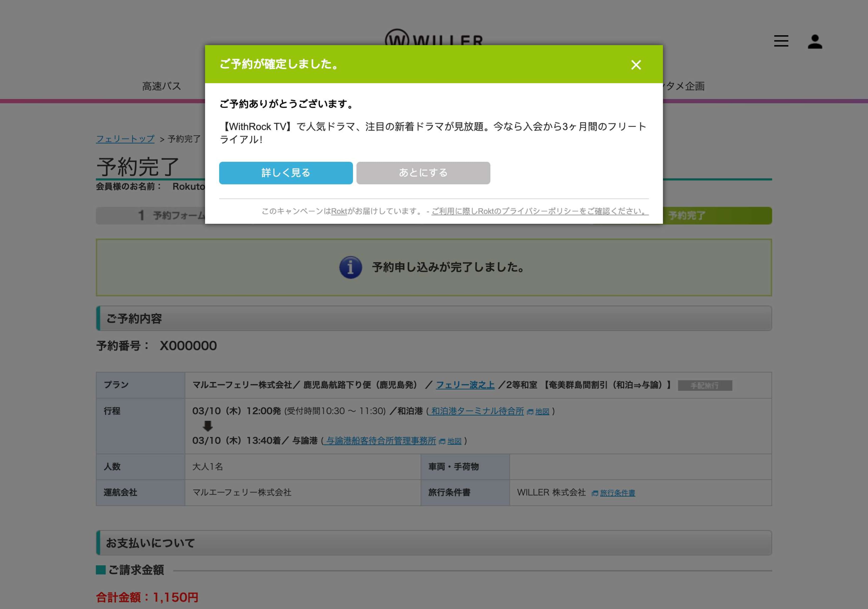
Task: Click new-window icon next to 与論港 地図
Action: pyautogui.click(x=442, y=441)
